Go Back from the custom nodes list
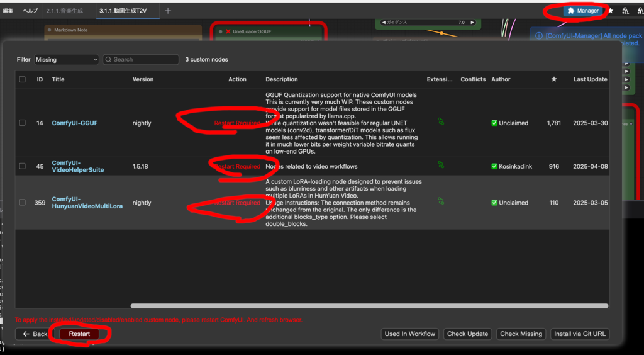Screen dimensions: 644x355 point(35,334)
